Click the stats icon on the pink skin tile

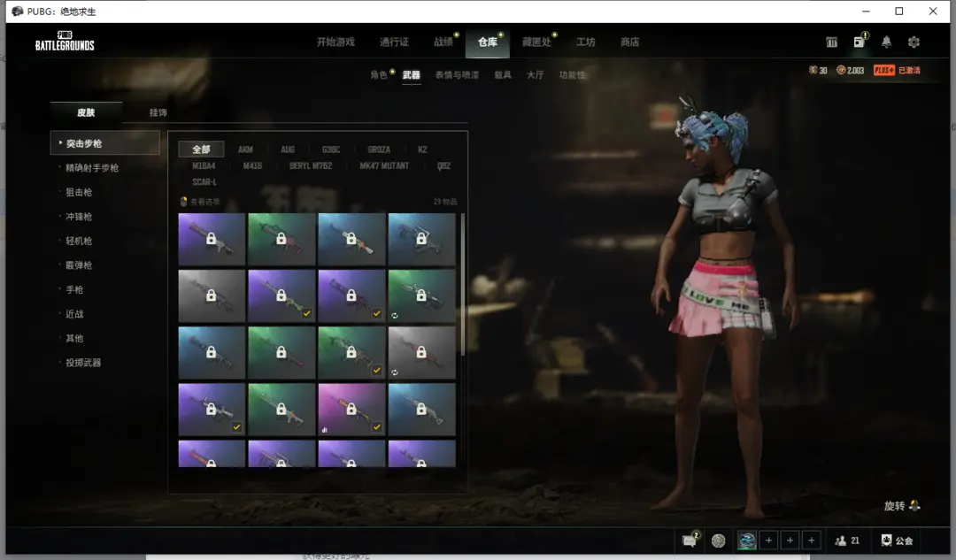tap(324, 430)
